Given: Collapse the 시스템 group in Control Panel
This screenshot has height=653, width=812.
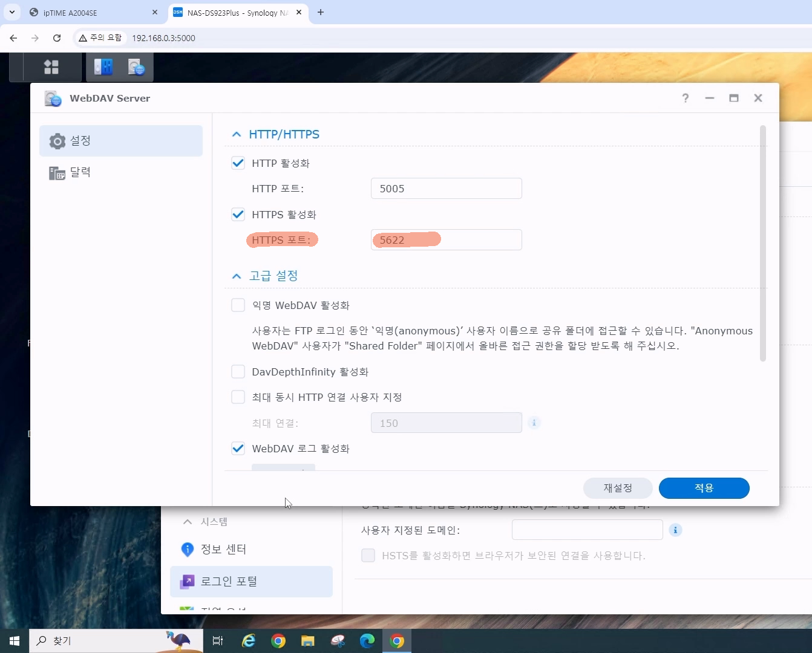Looking at the screenshot, I should 188,522.
